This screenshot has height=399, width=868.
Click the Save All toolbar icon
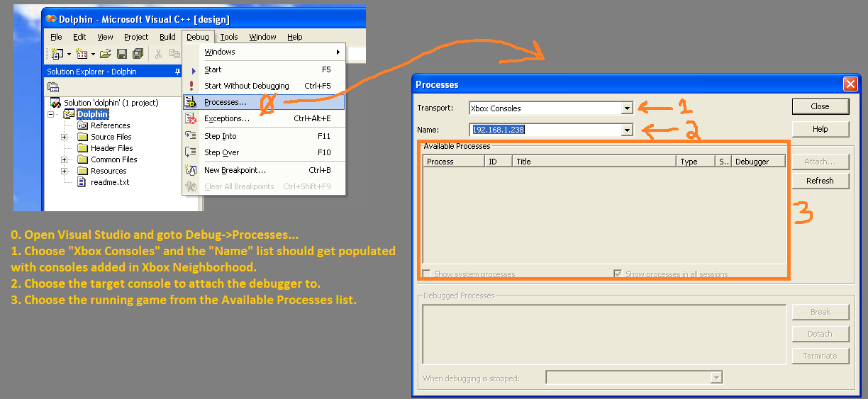138,54
